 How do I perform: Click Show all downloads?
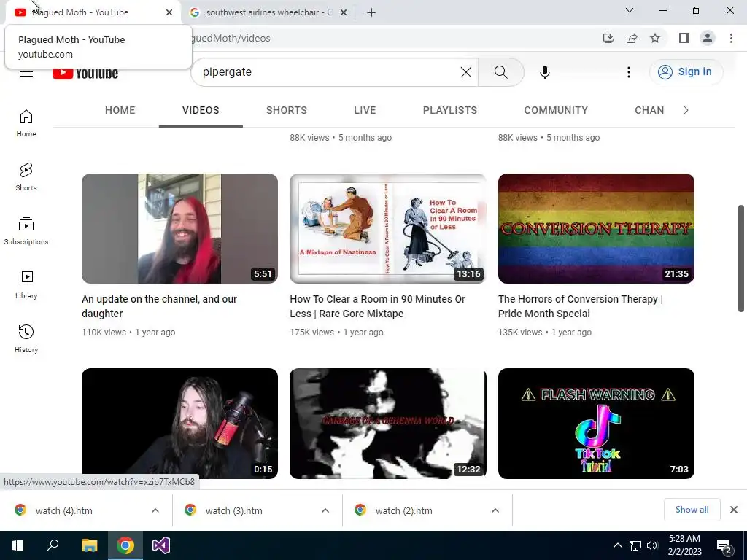pos(692,510)
